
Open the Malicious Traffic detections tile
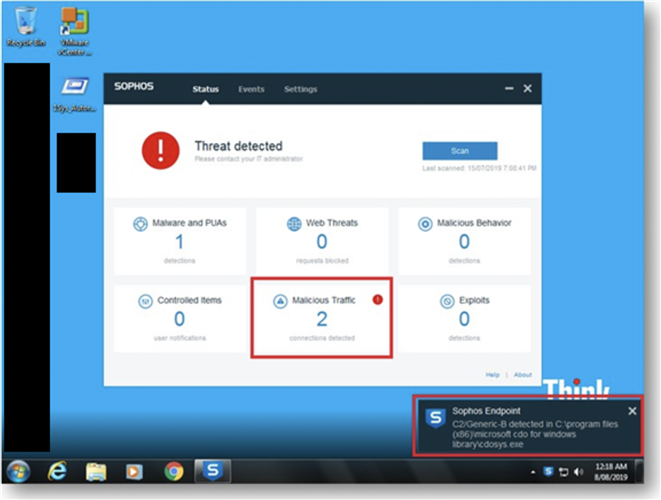click(x=321, y=320)
